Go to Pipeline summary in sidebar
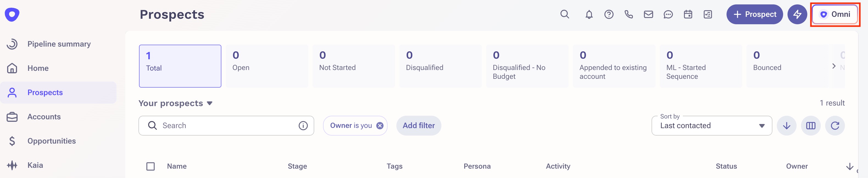Image resolution: width=868 pixels, height=178 pixels. pyautogui.click(x=59, y=44)
